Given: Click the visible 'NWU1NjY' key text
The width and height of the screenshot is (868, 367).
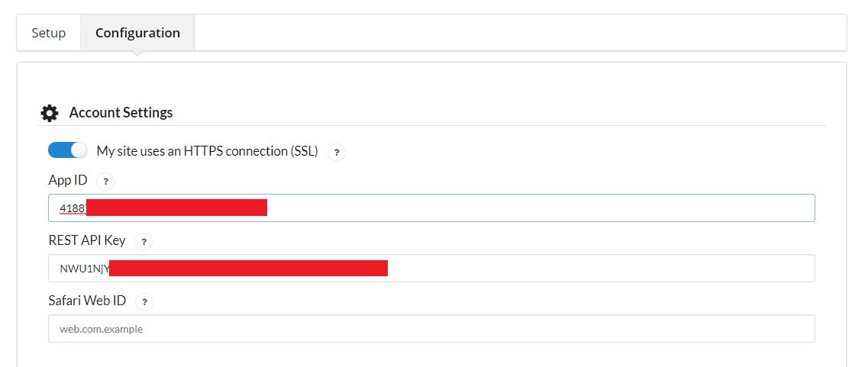Looking at the screenshot, I should click(x=84, y=269).
